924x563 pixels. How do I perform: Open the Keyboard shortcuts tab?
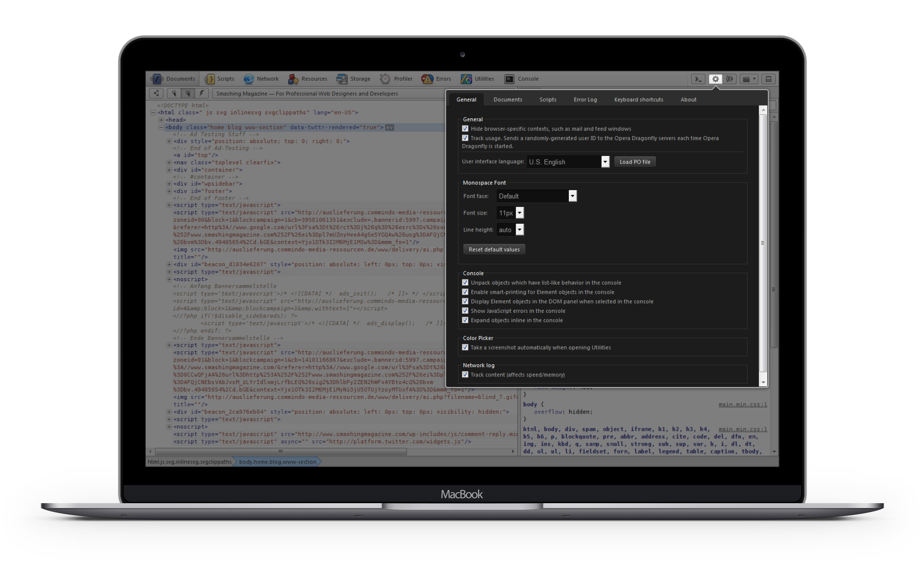[638, 100]
